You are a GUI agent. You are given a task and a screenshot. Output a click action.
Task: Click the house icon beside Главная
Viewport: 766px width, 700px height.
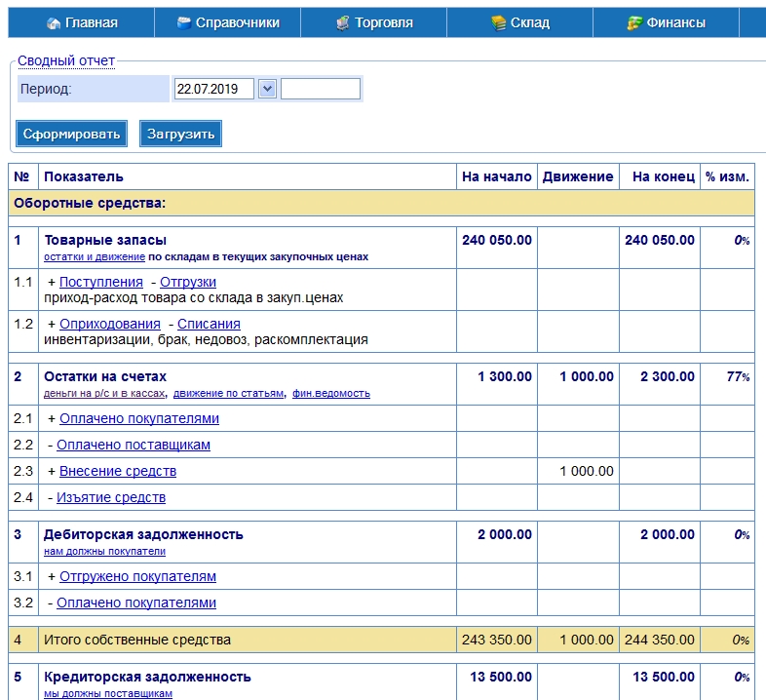pos(54,22)
